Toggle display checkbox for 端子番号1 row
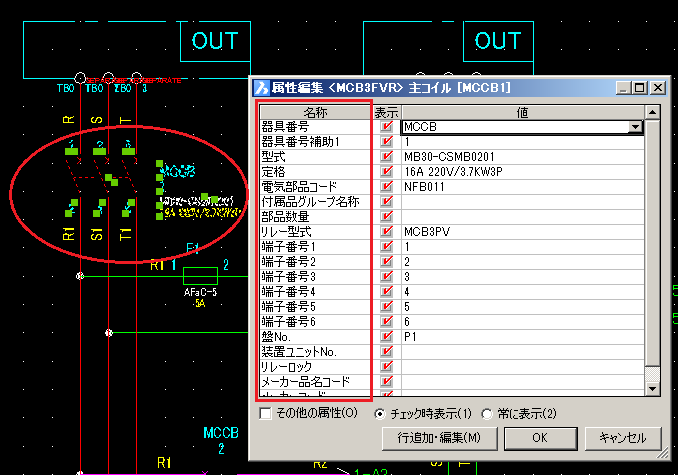The height and width of the screenshot is (475, 678). 387,246
